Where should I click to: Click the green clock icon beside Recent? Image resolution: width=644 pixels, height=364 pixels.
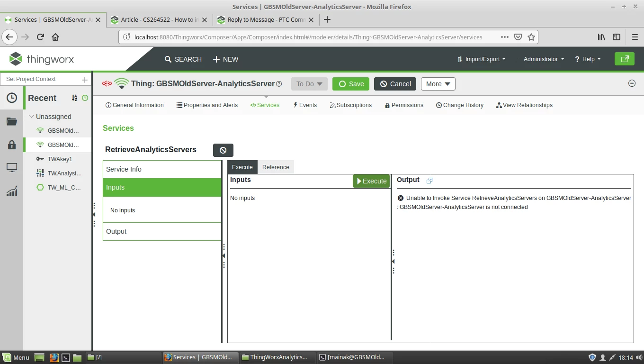pos(85,98)
